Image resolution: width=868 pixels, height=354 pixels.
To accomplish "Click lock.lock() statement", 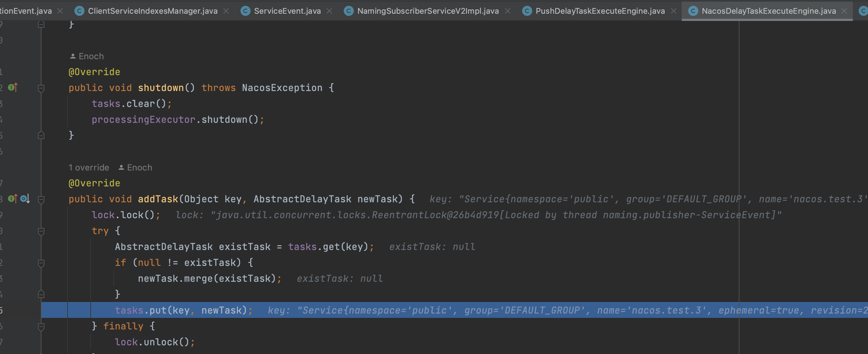I will [126, 215].
